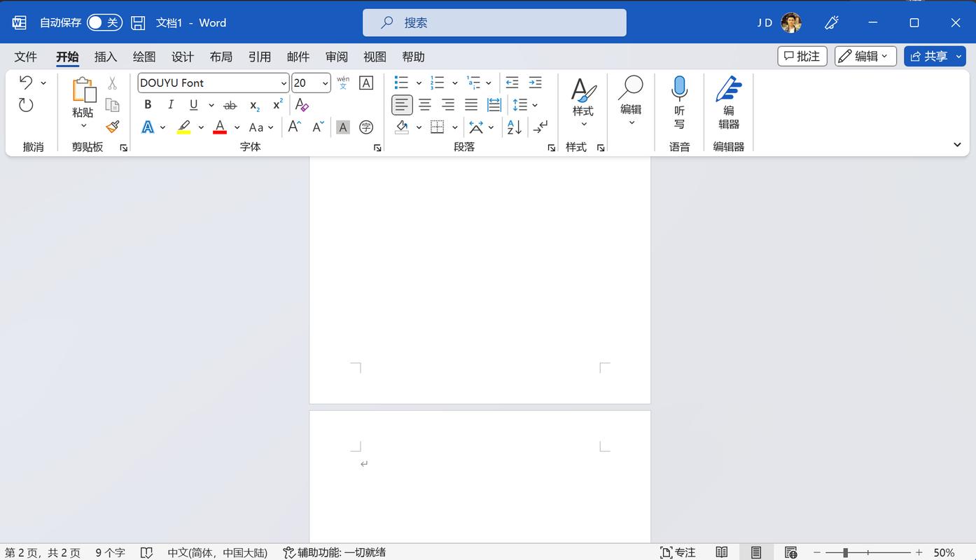
Task: Click the pen and sparkle icon in title bar
Action: pos(832,22)
